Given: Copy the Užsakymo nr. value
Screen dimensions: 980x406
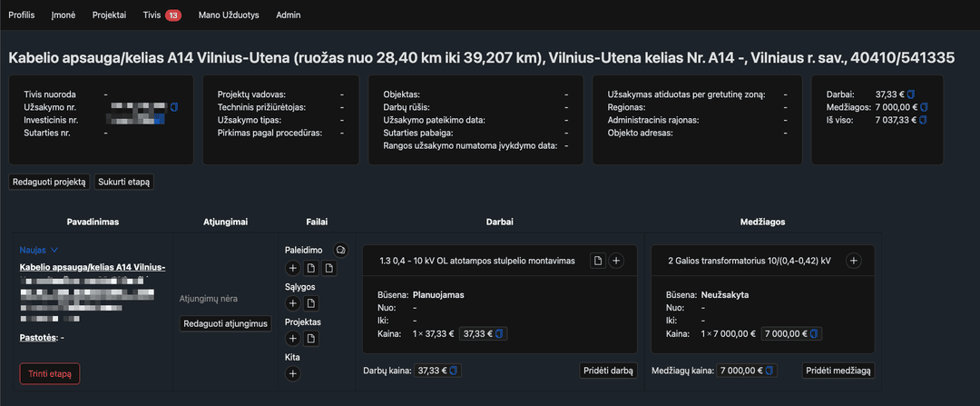Looking at the screenshot, I should (174, 107).
